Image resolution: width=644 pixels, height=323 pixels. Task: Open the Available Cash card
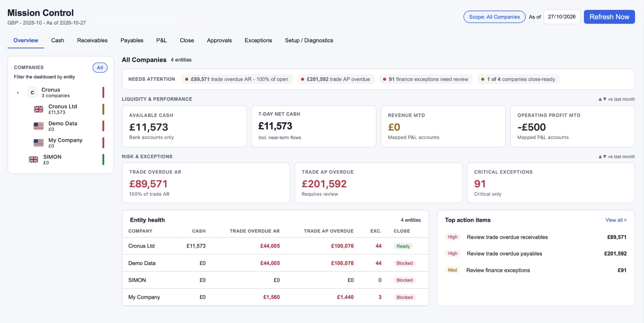coord(184,126)
